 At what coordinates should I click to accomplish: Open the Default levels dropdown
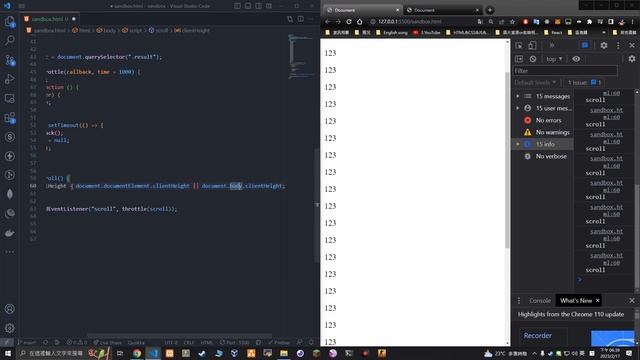[535, 82]
